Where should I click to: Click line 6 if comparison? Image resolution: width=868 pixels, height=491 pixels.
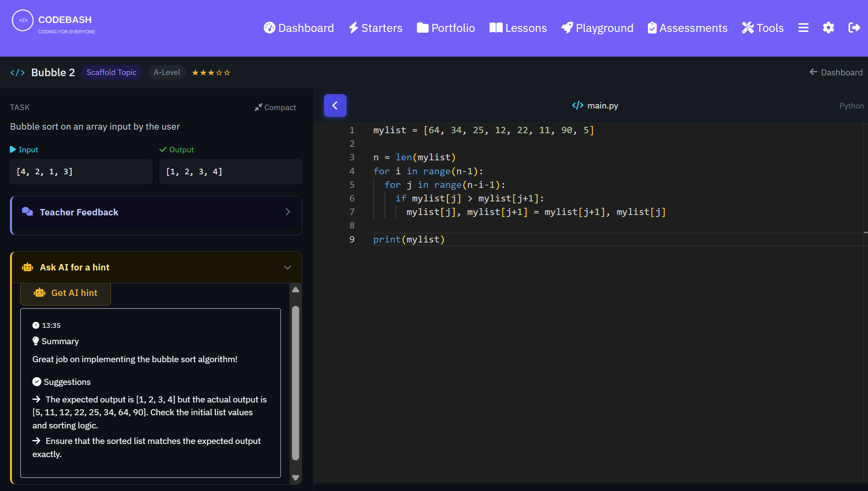(470, 198)
